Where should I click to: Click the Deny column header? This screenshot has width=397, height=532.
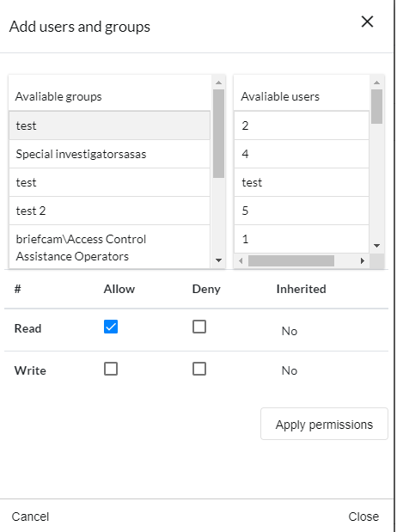coord(206,289)
